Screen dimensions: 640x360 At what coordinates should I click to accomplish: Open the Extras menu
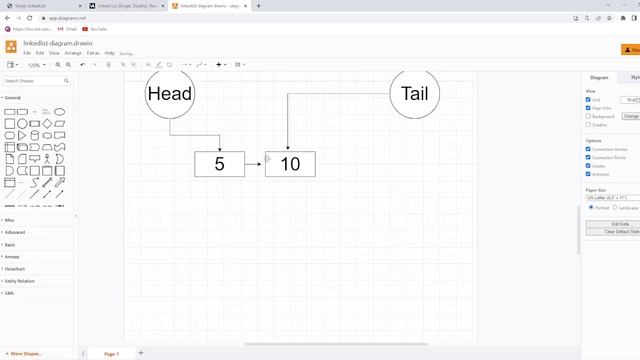[x=93, y=53]
